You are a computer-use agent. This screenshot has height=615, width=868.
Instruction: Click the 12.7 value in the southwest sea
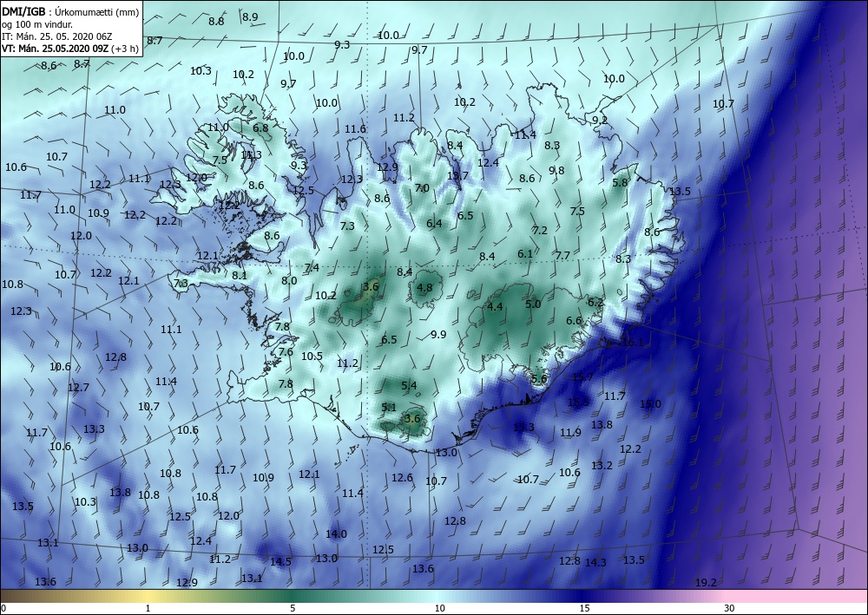(79, 388)
